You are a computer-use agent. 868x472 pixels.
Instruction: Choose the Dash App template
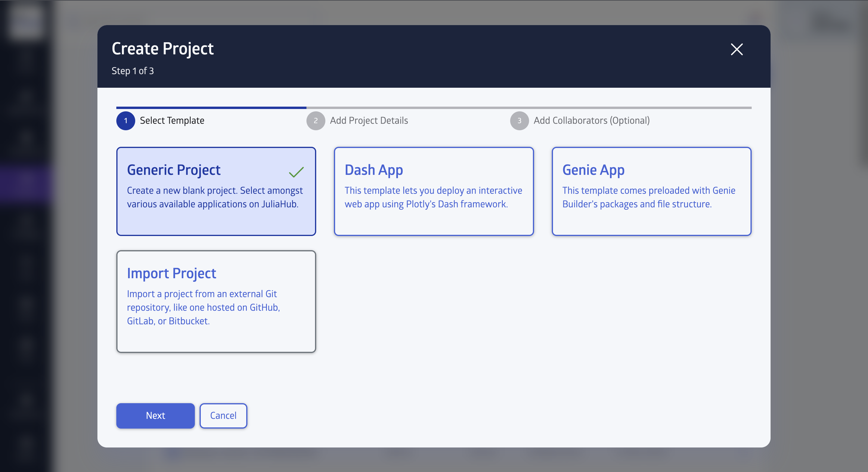(434, 191)
